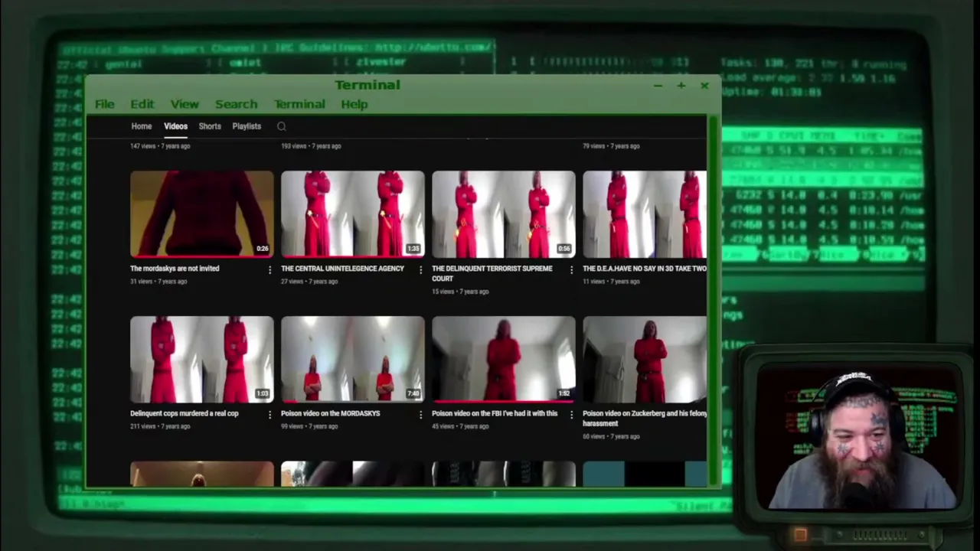Viewport: 980px width, 551px height.
Task: Play the 'Poison video on Zuckerberg' thumbnail
Action: point(645,359)
